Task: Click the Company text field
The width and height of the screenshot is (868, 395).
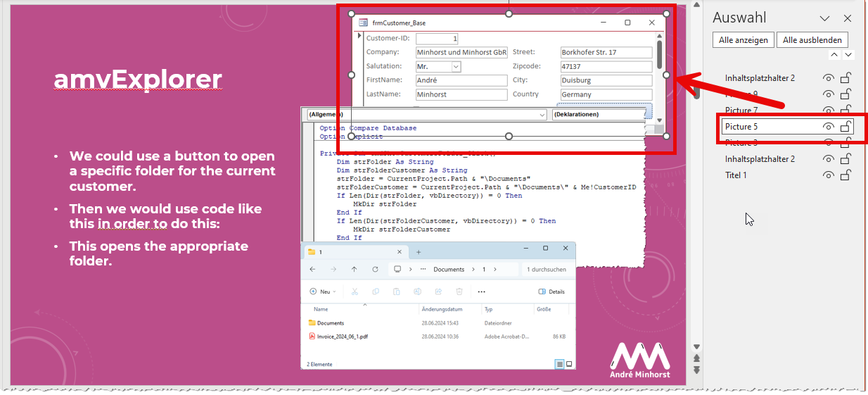Action: [x=461, y=53]
